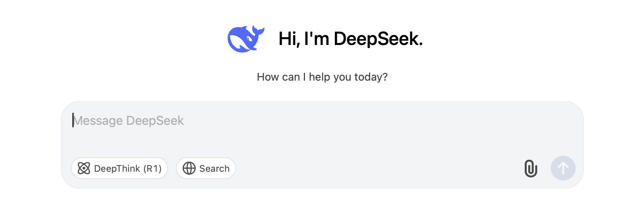Enable the Search web toggle

click(x=206, y=168)
